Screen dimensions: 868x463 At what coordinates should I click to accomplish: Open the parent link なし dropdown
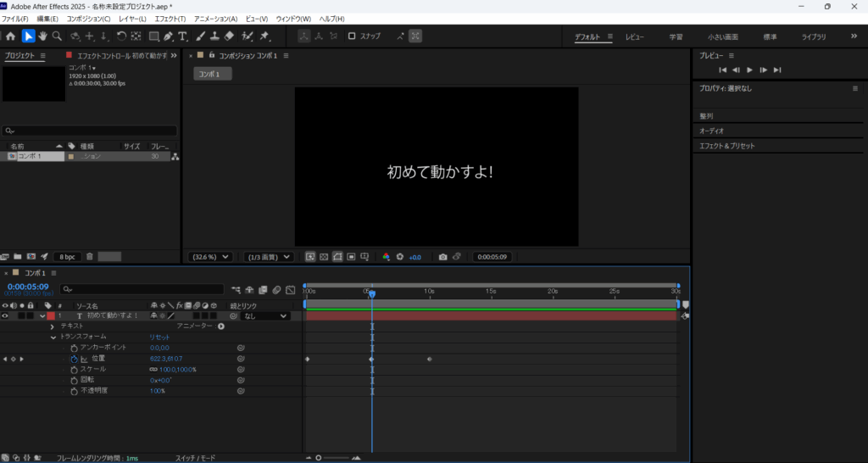pos(265,315)
